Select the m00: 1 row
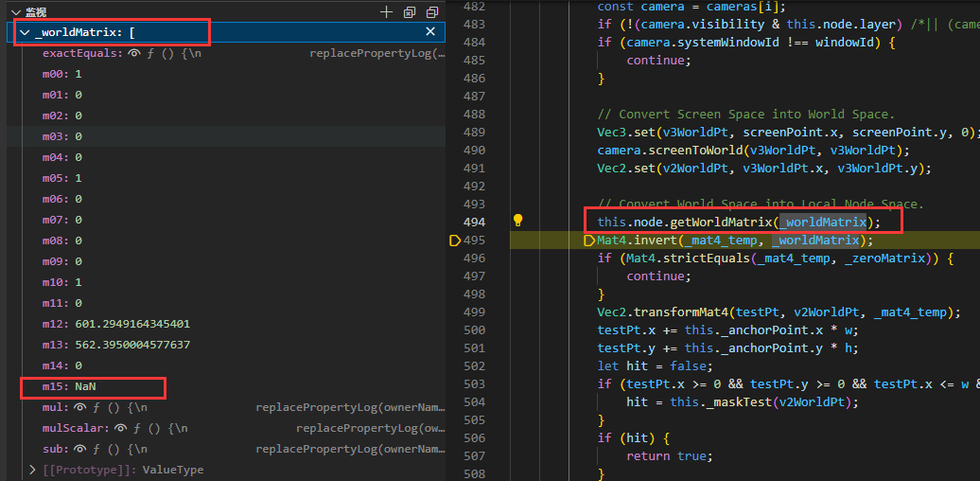 (x=226, y=74)
